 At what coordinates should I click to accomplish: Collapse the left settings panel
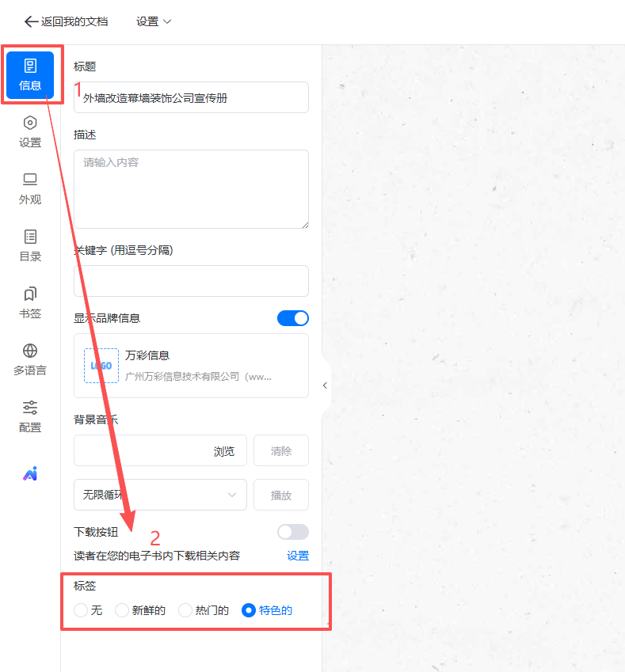[x=325, y=385]
